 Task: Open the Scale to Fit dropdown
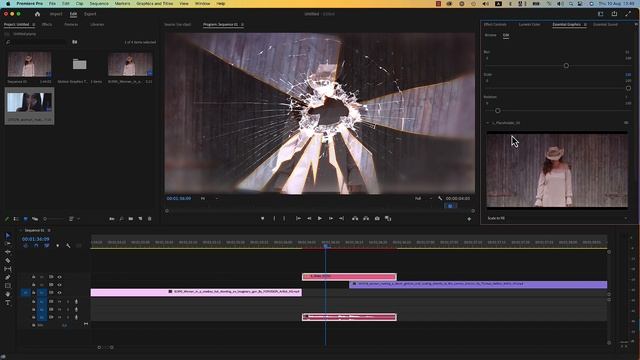pos(557,218)
